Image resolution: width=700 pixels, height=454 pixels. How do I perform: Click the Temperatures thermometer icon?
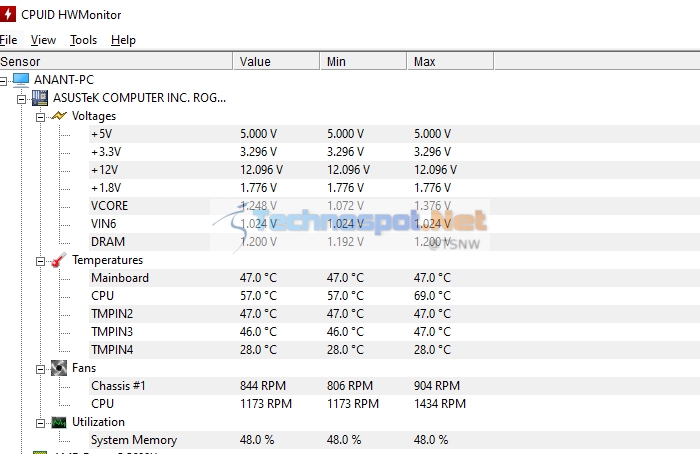[x=59, y=260]
